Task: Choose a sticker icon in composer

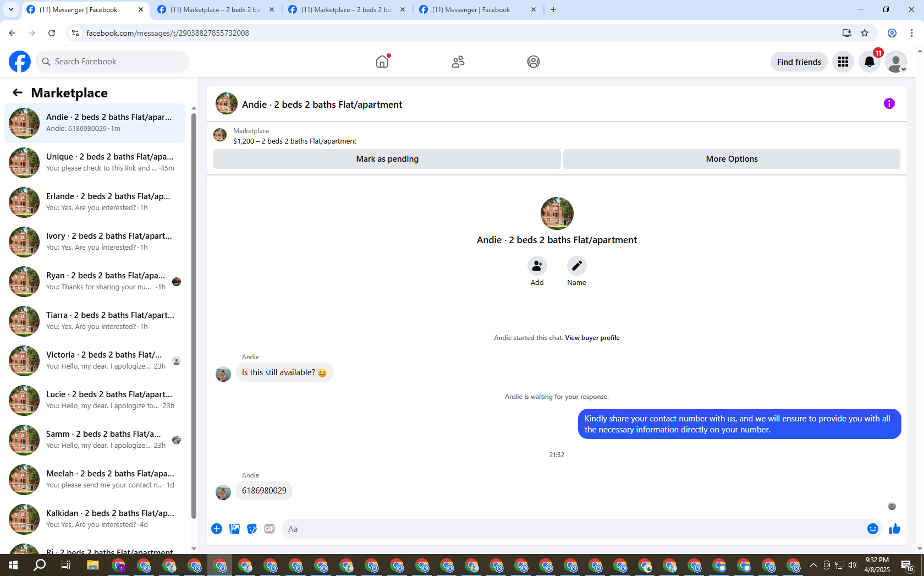Action: coord(252,529)
